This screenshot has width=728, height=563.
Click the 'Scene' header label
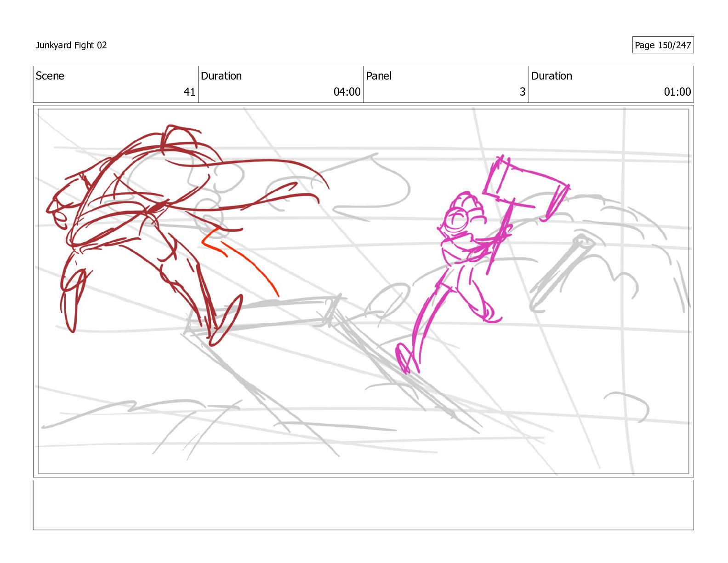click(50, 76)
